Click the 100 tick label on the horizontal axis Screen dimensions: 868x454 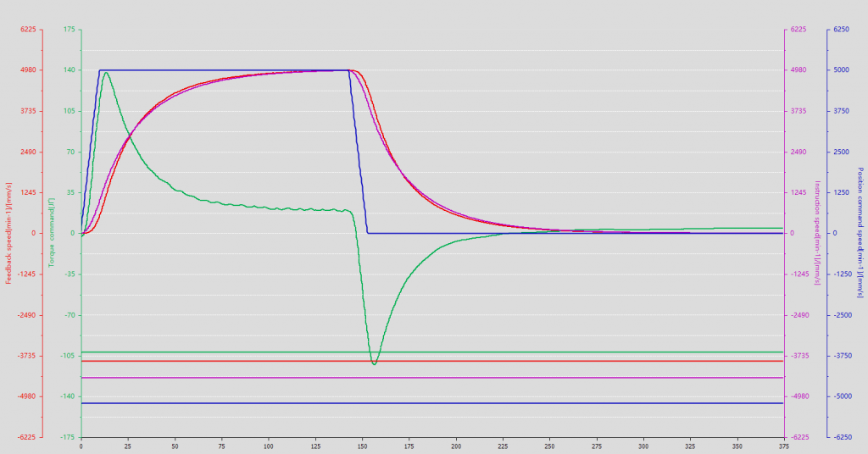point(269,446)
